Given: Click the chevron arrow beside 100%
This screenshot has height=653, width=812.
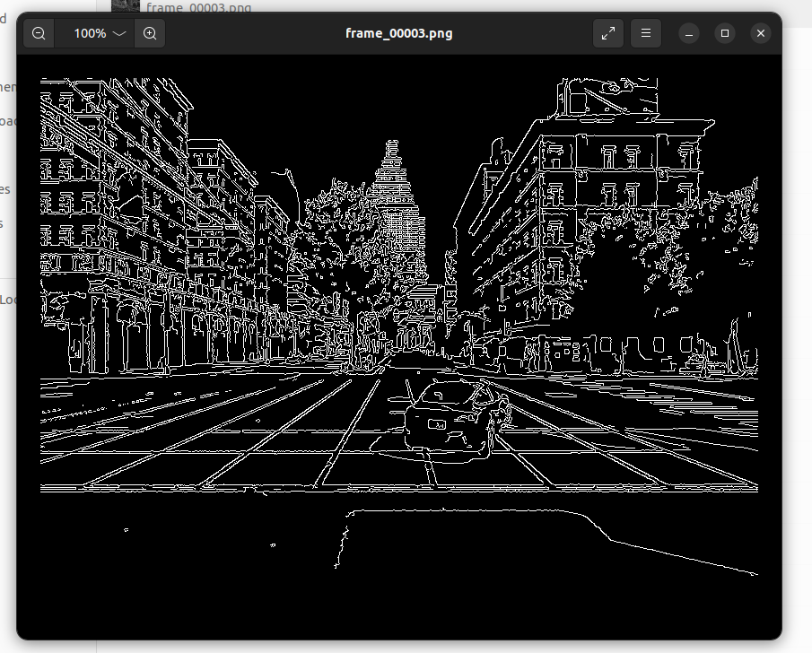Looking at the screenshot, I should pos(119,33).
